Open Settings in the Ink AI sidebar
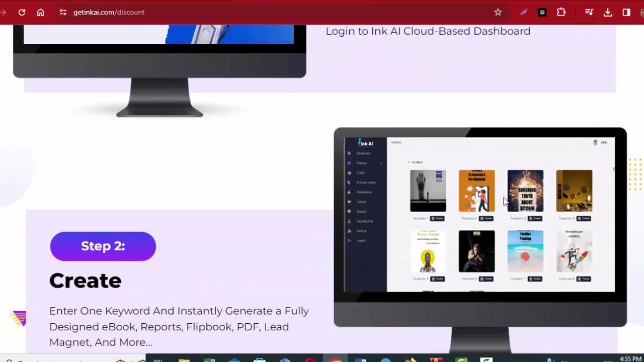 [362, 231]
